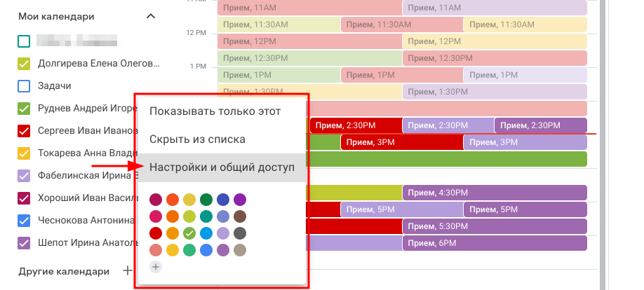Pick the brown color swatch

click(239, 217)
